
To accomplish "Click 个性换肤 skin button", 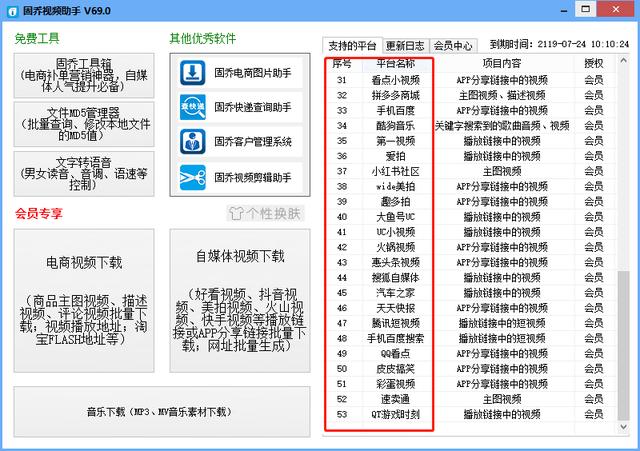I will 266,213.
